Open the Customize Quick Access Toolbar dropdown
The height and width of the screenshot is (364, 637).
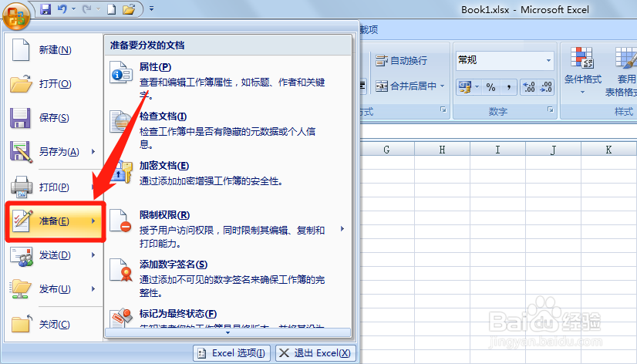(151, 8)
